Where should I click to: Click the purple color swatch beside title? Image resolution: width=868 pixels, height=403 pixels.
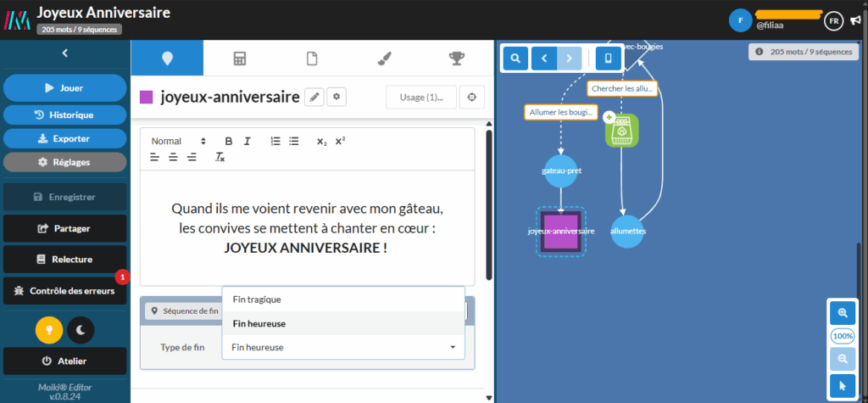146,98
